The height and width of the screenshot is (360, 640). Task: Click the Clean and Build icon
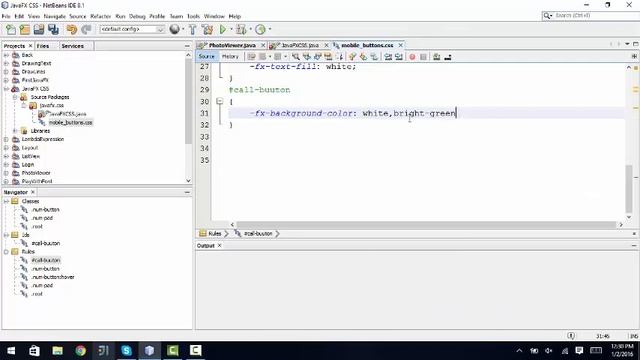click(207, 29)
